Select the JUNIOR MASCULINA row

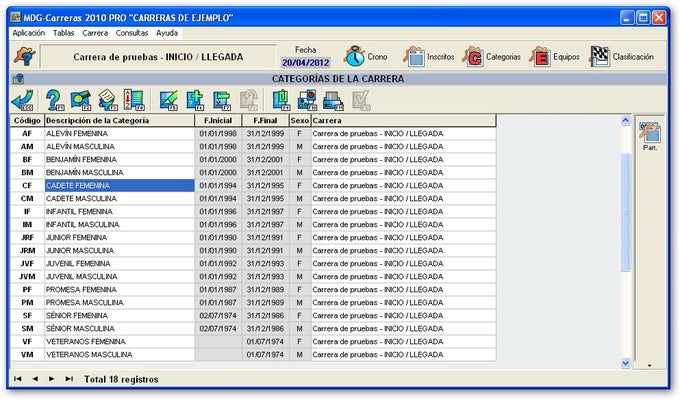pos(253,251)
